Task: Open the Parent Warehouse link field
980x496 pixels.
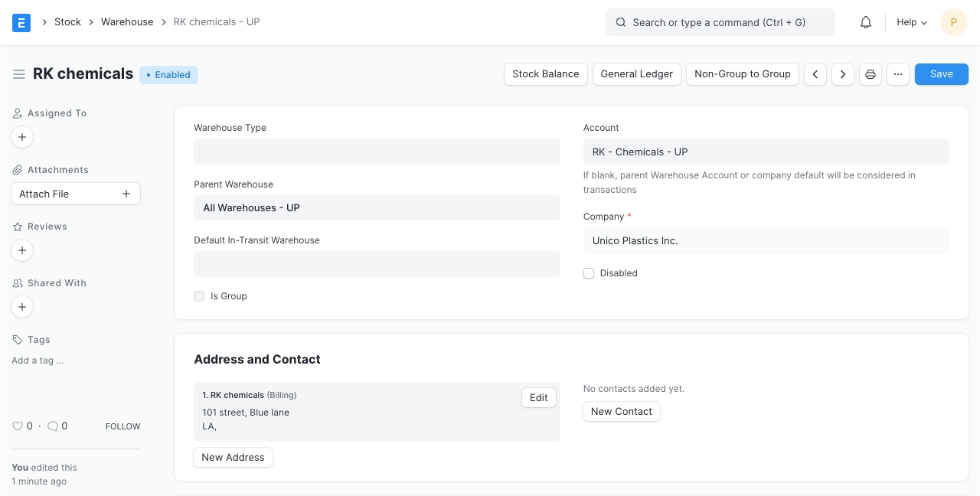Action: pyautogui.click(x=377, y=208)
